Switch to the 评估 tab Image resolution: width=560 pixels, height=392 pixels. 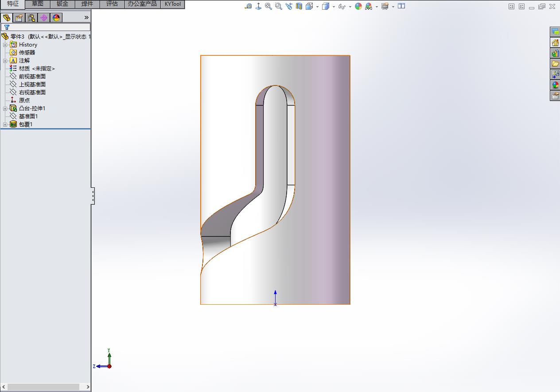pyautogui.click(x=112, y=4)
